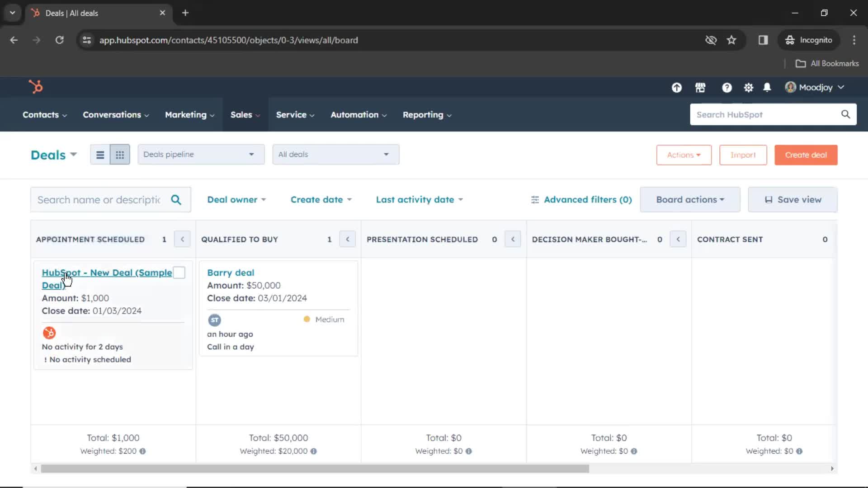Click the browser address bar URL
The image size is (868, 488).
[x=229, y=40]
